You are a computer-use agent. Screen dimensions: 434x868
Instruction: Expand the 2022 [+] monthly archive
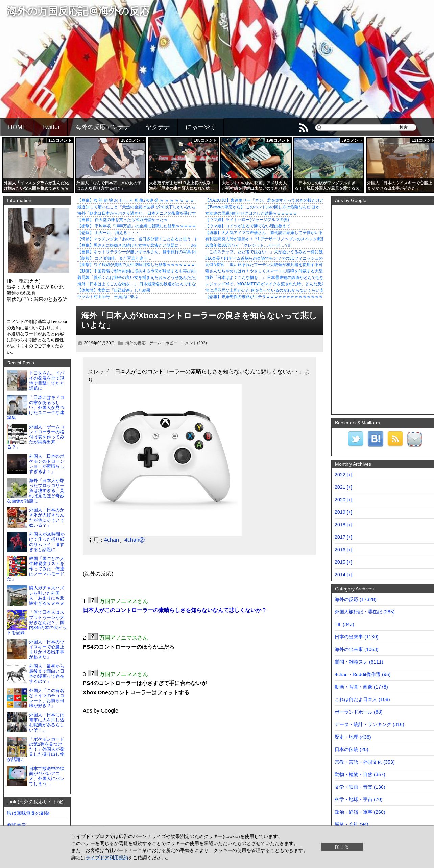[x=343, y=475]
